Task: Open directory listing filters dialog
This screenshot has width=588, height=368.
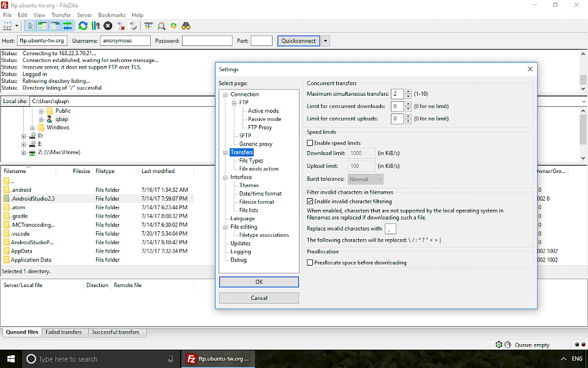Action: coord(148,26)
